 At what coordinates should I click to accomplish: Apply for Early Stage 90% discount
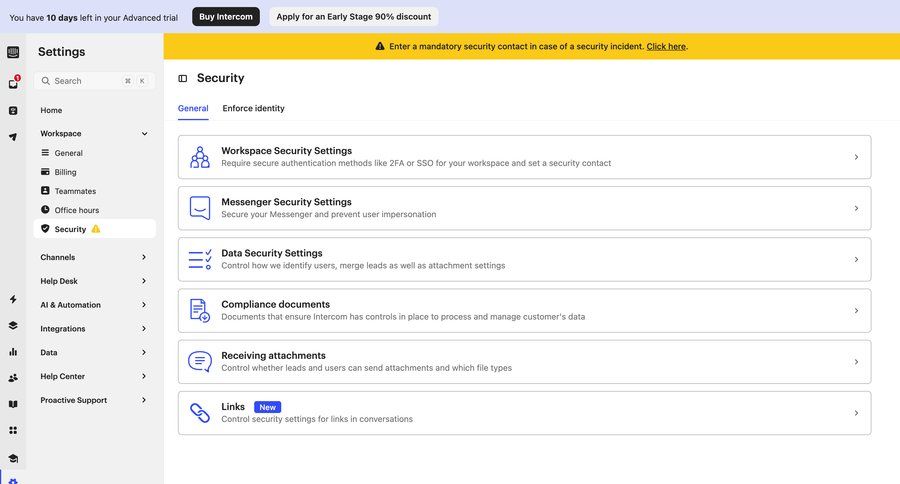click(354, 17)
